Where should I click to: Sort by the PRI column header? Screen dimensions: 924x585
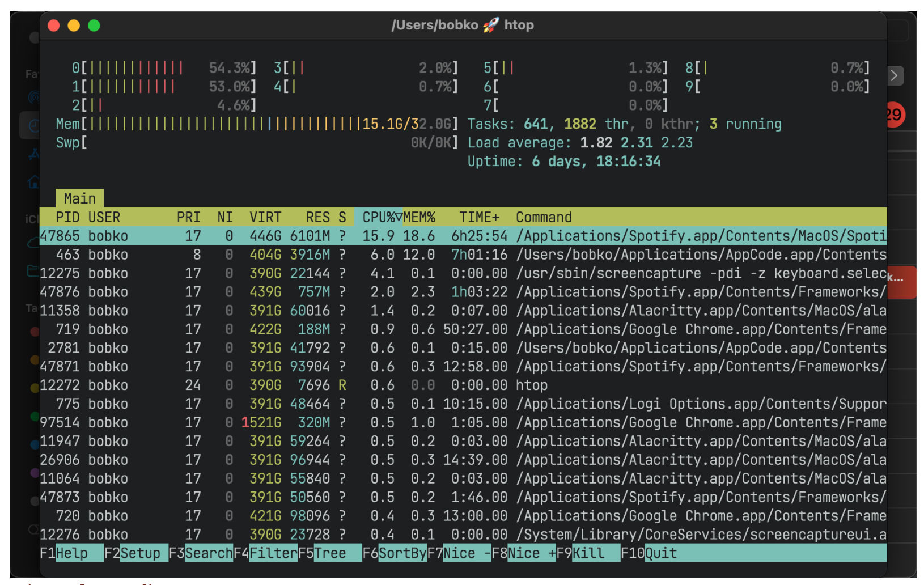pos(189,218)
